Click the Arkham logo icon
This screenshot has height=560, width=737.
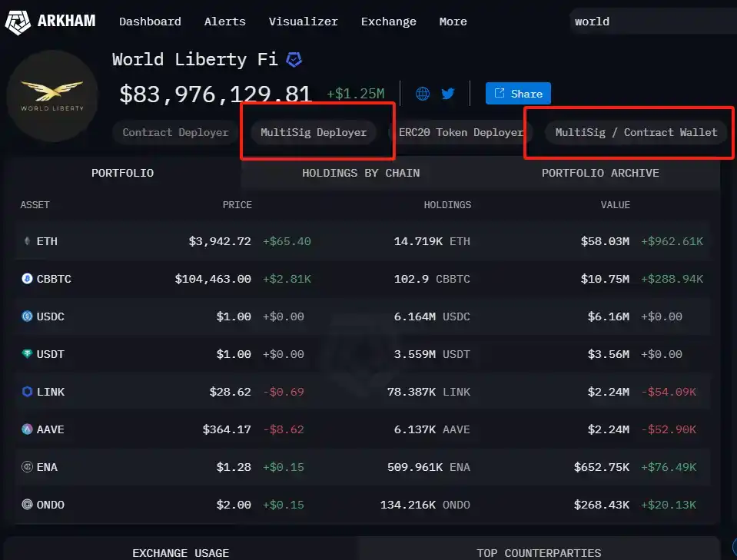[x=18, y=22]
